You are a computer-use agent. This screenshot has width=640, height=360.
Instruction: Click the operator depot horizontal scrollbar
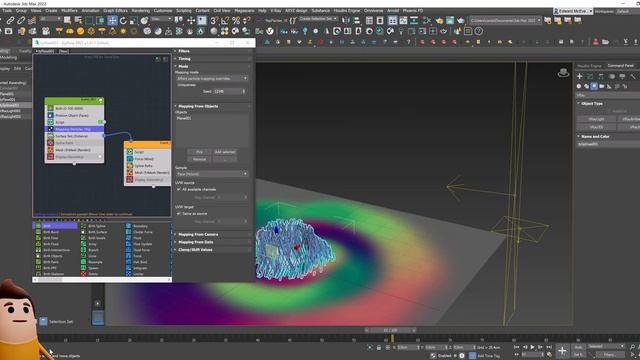102,280
